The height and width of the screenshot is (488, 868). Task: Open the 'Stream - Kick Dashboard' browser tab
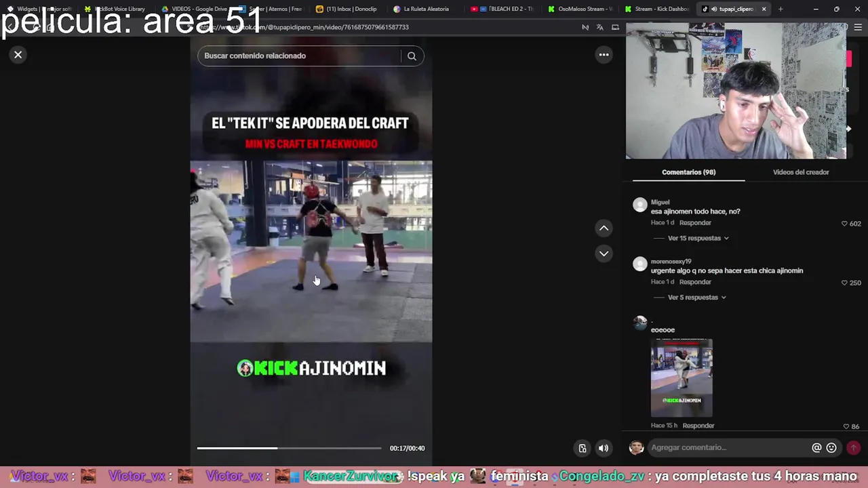(x=657, y=9)
